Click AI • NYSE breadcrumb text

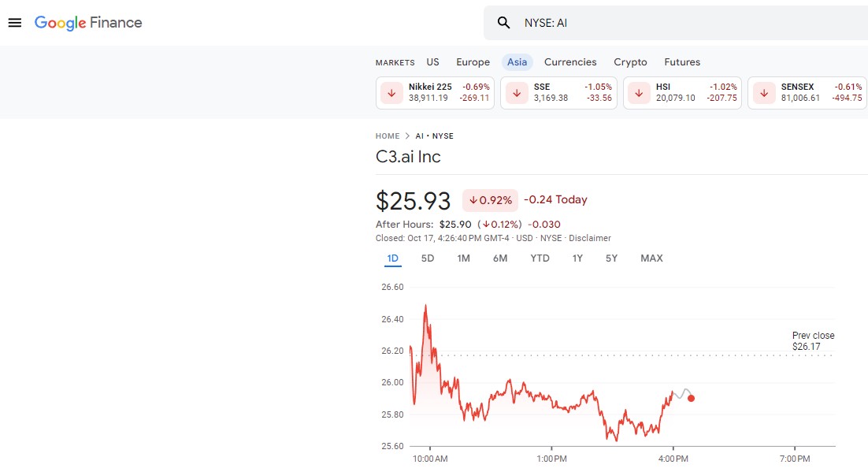coord(435,136)
